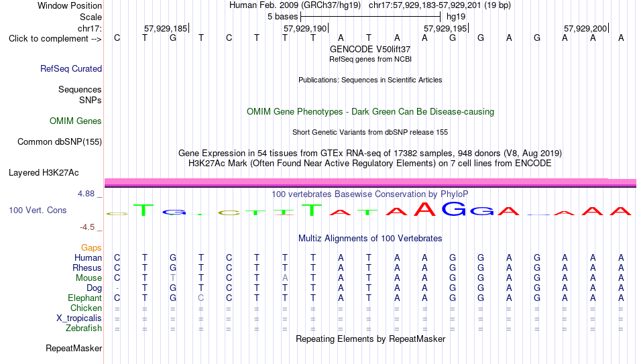Click the H3K27Ac Mark ENCODE track title
Image resolution: width=637 pixels, height=364 pixels.
pos(370,164)
